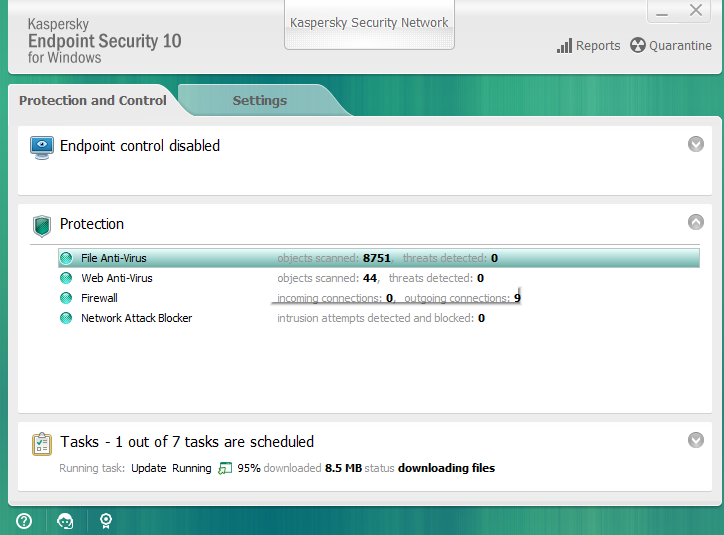Expand the Endpoint control section
The image size is (724, 535).
coord(696,144)
